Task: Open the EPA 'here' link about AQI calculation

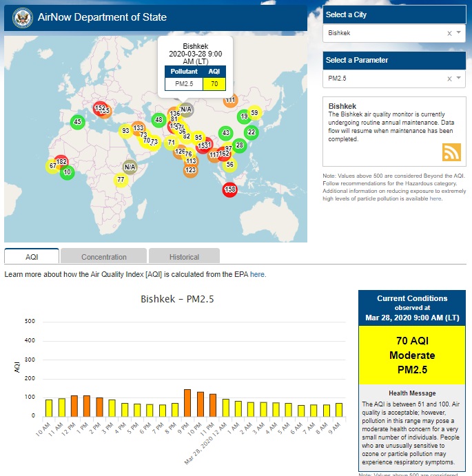Action: tap(257, 274)
